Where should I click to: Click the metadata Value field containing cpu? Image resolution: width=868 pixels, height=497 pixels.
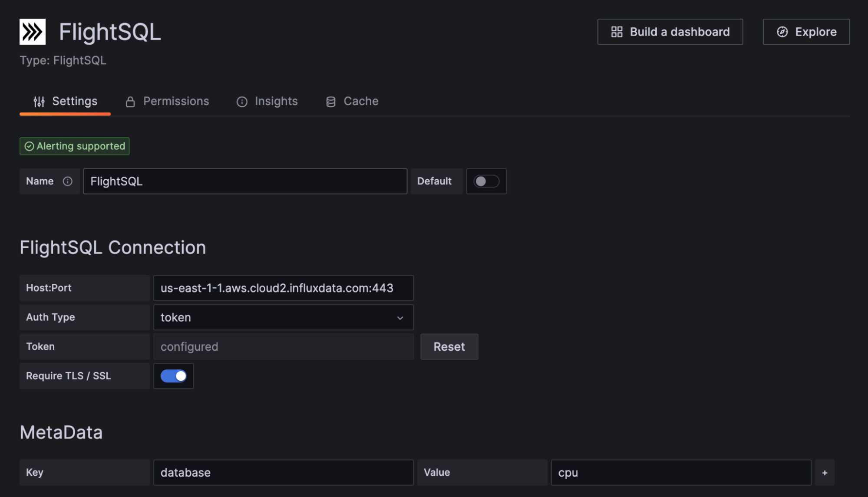click(x=680, y=473)
